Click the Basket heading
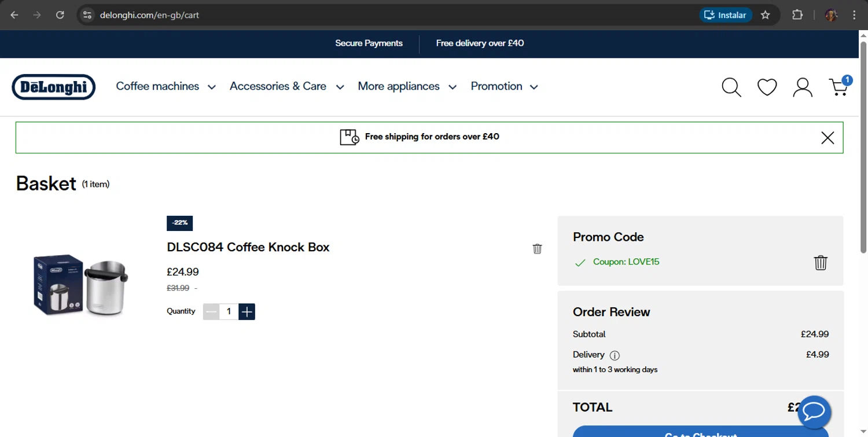 pos(46,183)
